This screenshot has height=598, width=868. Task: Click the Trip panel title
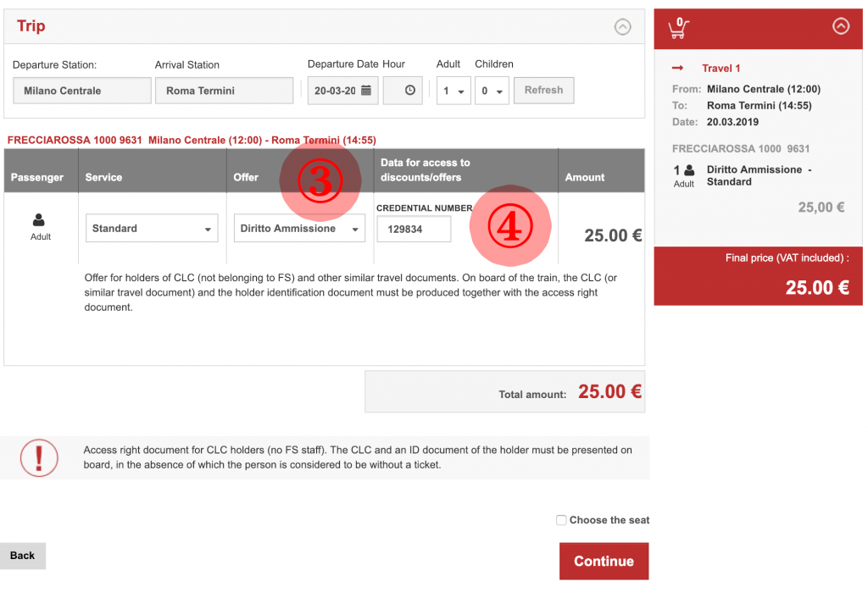[x=31, y=26]
